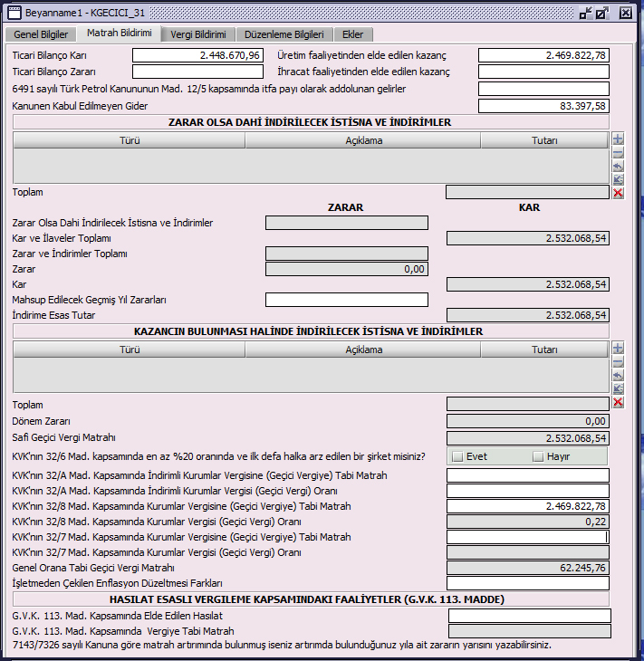The width and height of the screenshot is (644, 661).
Task: Click Kar ve İlaveler Toplamı value 2.532.068,54
Action: pos(528,238)
